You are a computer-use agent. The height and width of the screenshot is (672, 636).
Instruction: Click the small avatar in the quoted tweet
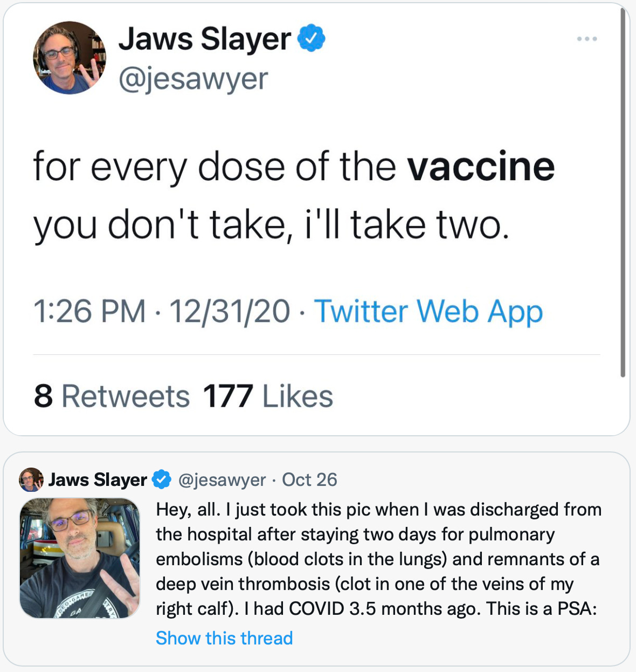[x=31, y=479]
